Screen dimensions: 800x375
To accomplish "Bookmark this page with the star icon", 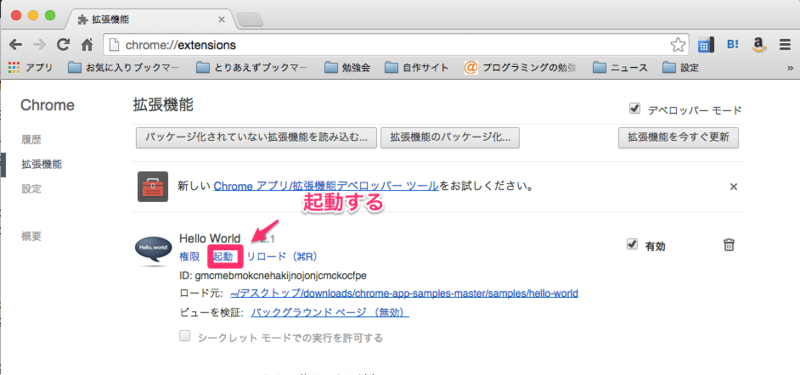I will [678, 45].
